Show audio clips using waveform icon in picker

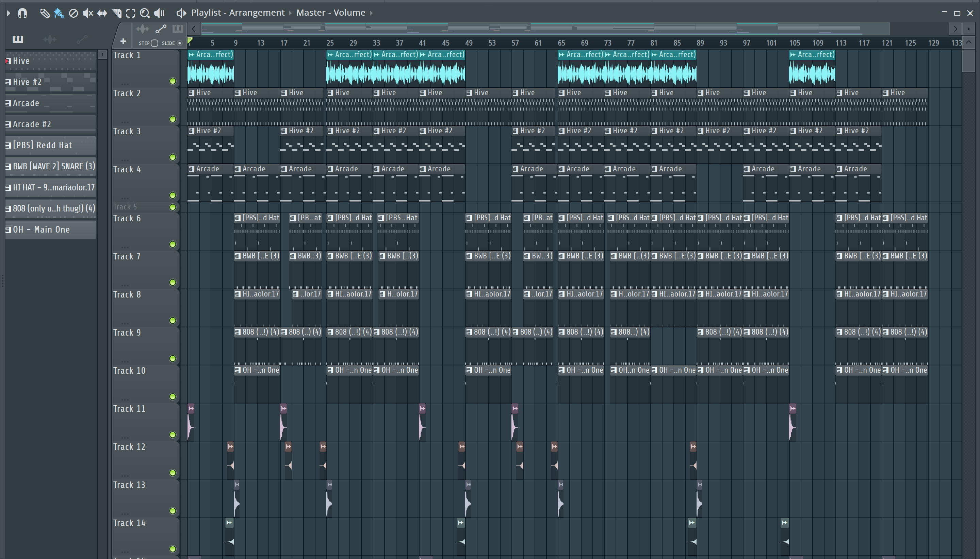pos(50,39)
